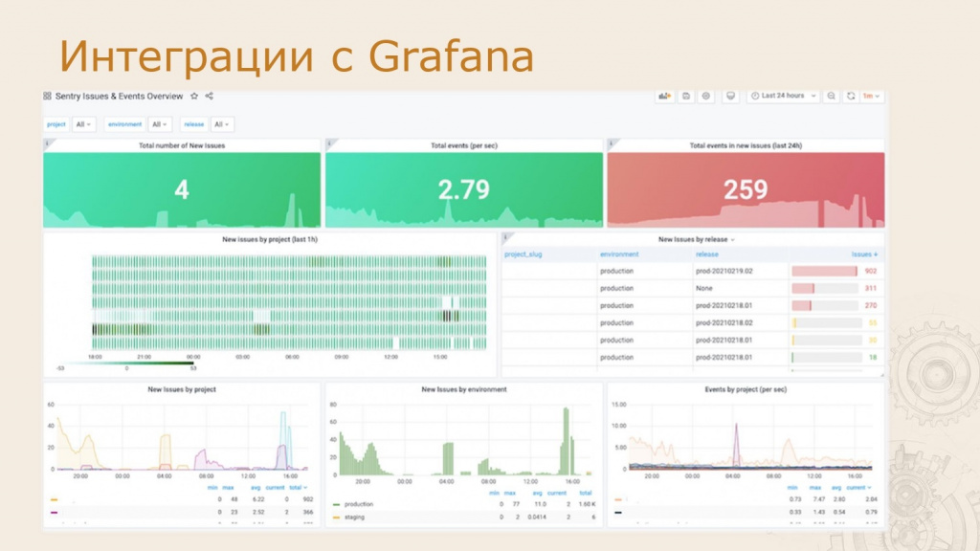Click the yellow staging legend color swatch
980x551 pixels.
[x=336, y=518]
